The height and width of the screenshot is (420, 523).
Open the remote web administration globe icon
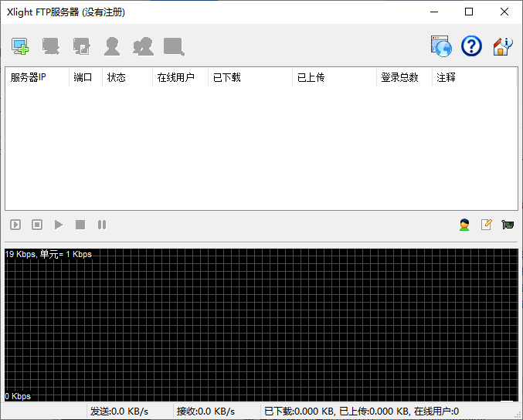coord(441,46)
